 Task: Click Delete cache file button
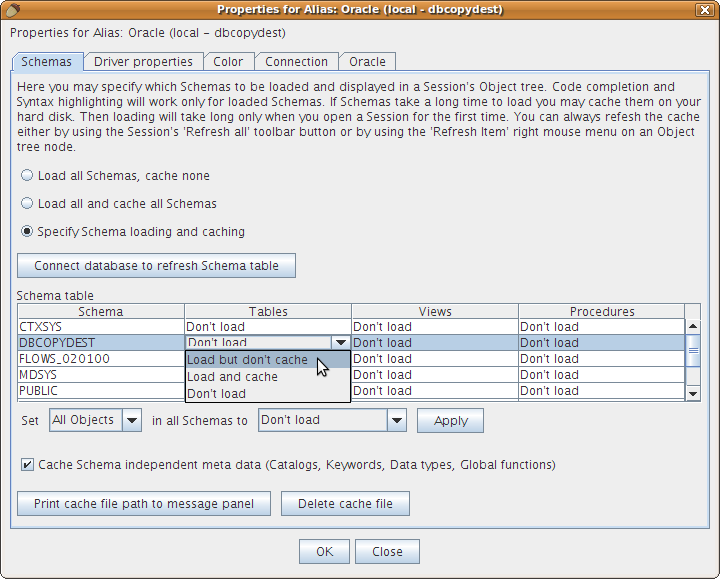[345, 504]
